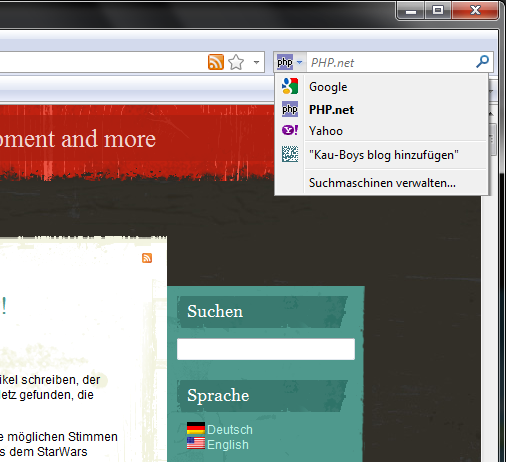
Task: Close the browser window
Action: [475, 11]
